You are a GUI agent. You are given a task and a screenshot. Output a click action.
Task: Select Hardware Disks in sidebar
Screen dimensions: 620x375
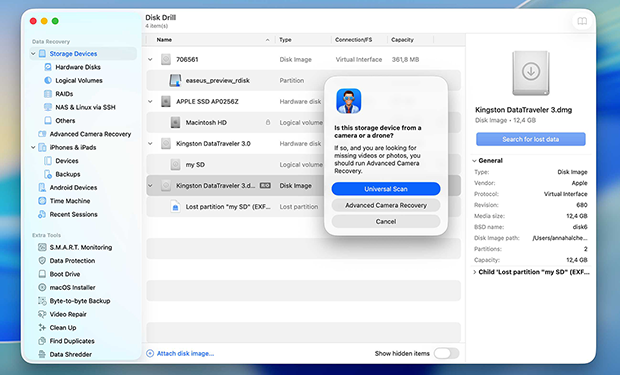[78, 67]
